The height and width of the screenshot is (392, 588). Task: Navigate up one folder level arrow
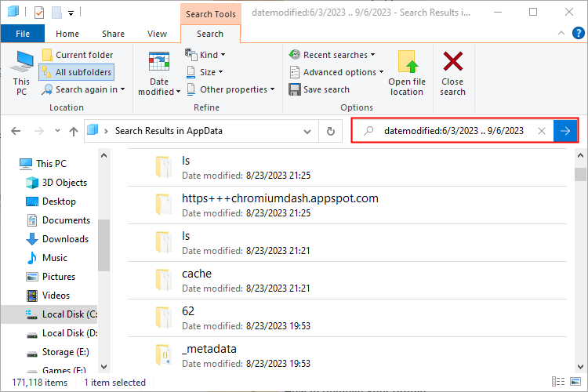(73, 131)
